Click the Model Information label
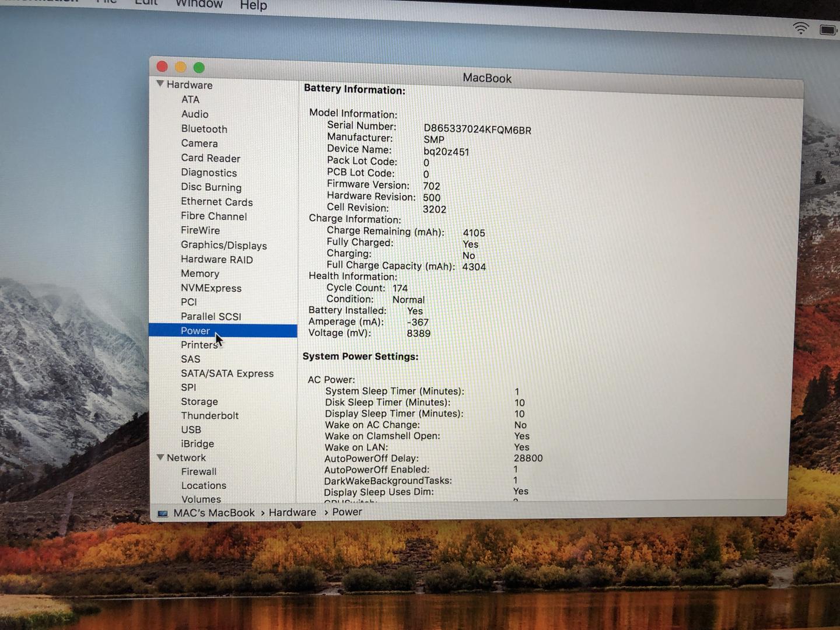The image size is (840, 630). pos(353,114)
